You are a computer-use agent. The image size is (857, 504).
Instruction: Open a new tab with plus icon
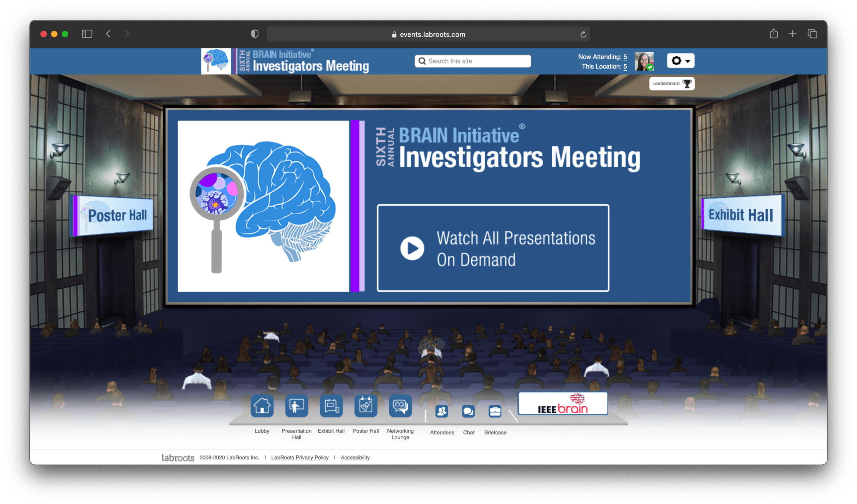(792, 34)
